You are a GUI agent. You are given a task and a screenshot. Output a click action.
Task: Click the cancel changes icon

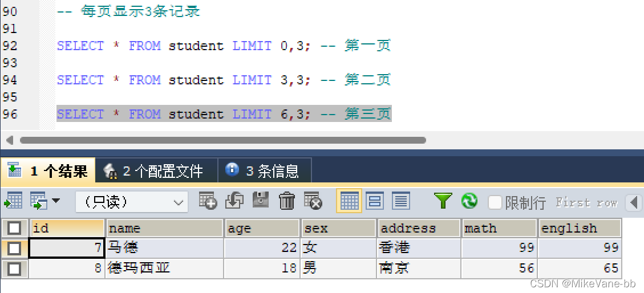pyautogui.click(x=313, y=201)
